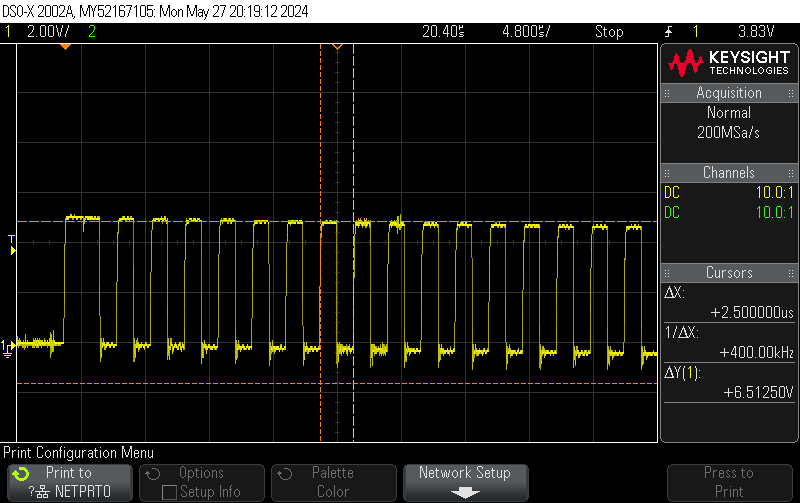The image size is (800, 503).
Task: Click the 4.800 us/ timebase value
Action: click(526, 32)
